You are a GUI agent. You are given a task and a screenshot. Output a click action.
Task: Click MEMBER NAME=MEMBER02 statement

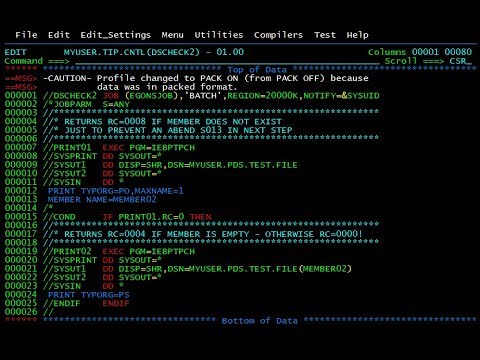[x=102, y=200]
